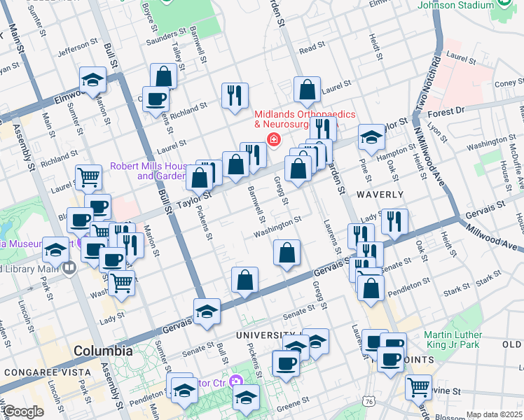Select the CONGAREE VISTA label
Viewport: 524px width, 420px height.
[48, 372]
